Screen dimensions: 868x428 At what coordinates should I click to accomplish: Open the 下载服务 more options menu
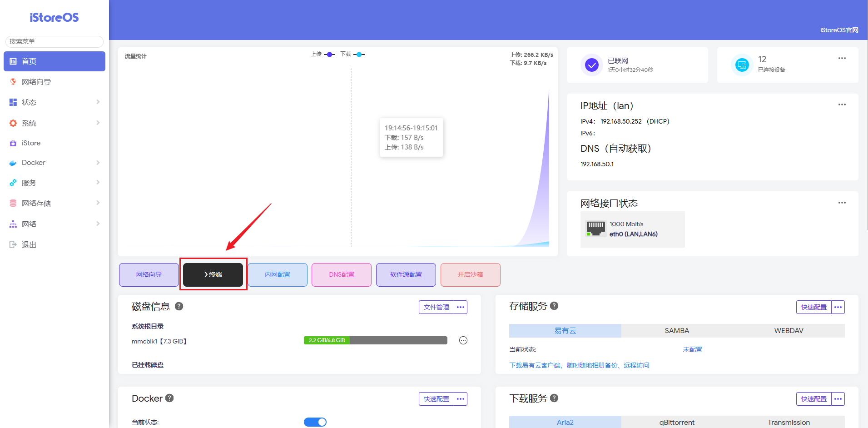tap(838, 399)
